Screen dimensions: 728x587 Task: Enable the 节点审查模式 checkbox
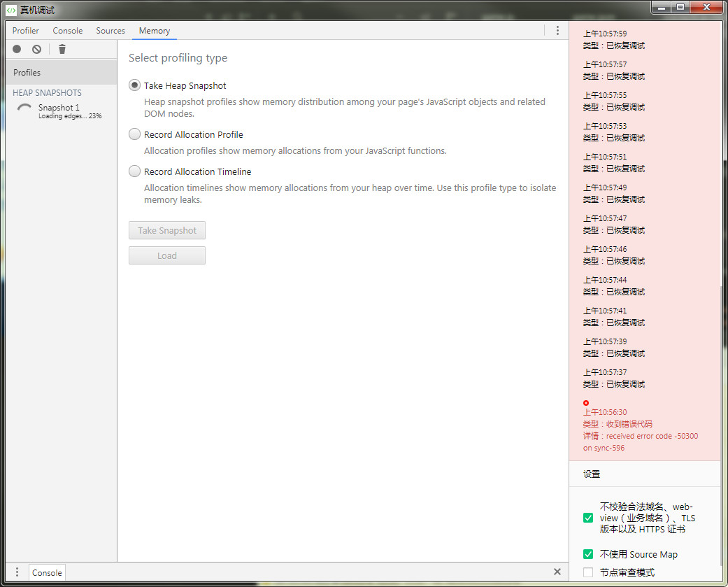pos(588,572)
